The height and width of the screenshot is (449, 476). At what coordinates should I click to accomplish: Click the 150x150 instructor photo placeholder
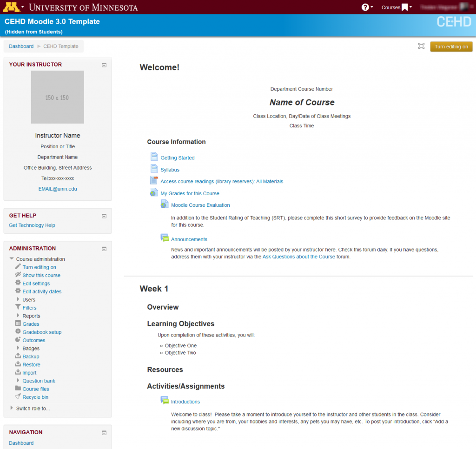pyautogui.click(x=57, y=97)
